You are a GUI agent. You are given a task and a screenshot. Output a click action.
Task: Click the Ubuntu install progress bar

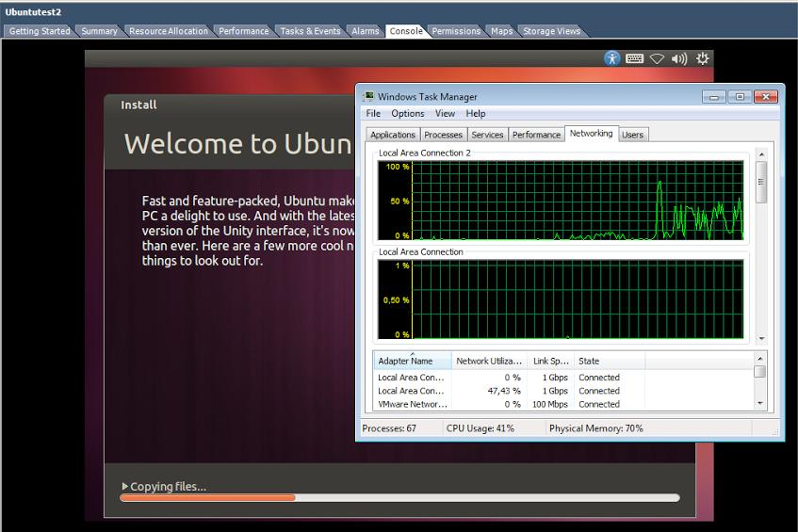399,497
